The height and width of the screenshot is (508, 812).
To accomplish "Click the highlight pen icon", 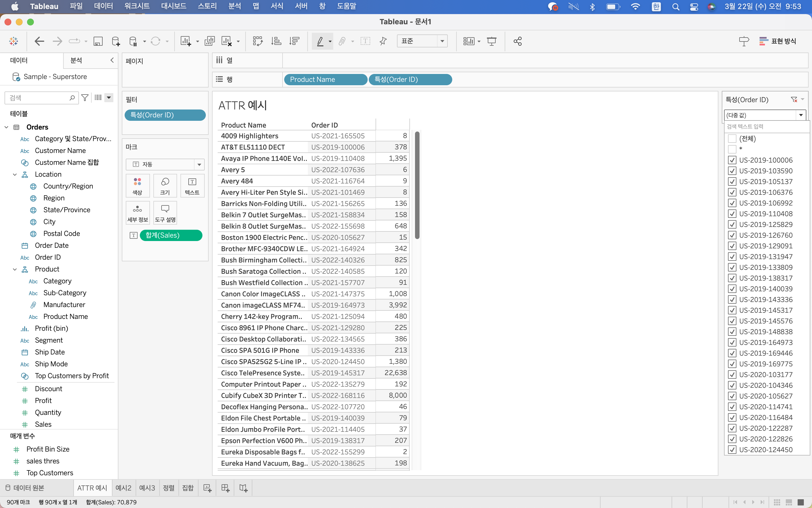I will (x=320, y=41).
